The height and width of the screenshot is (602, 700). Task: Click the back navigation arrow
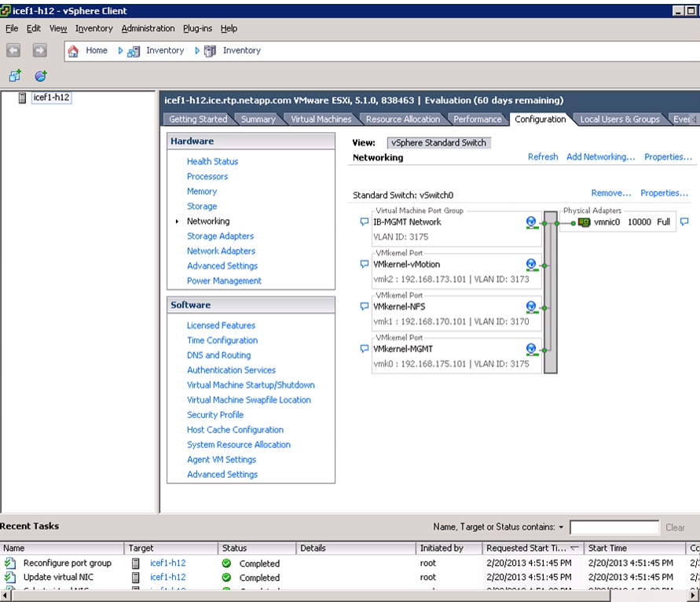tap(13, 50)
